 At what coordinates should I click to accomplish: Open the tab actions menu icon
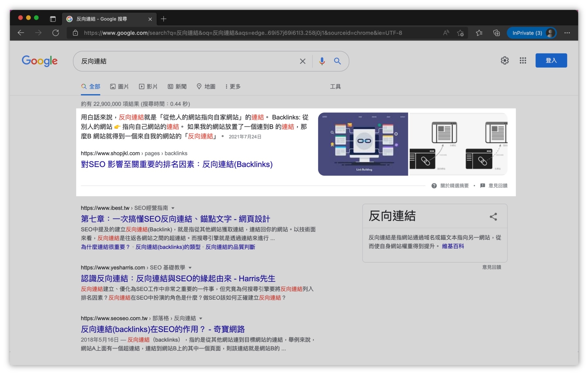pyautogui.click(x=53, y=19)
